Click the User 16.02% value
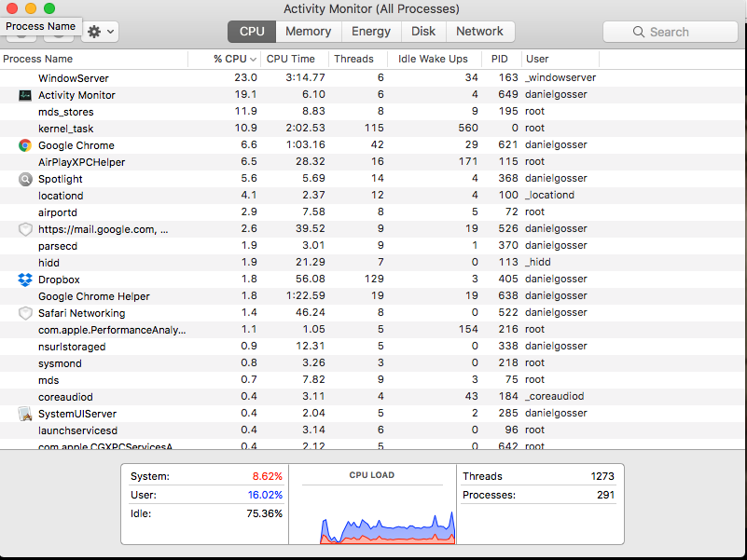Viewport: 747px width, 560px height. coord(265,495)
